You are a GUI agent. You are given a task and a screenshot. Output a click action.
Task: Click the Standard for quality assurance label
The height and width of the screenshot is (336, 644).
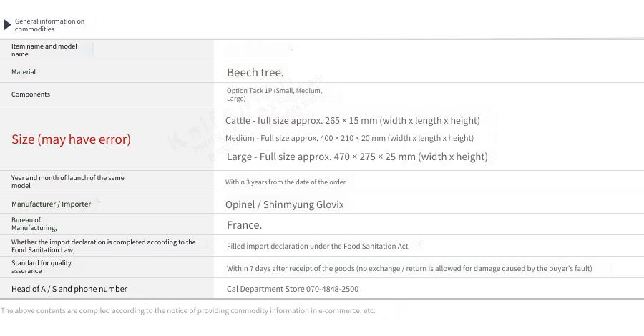(x=42, y=267)
